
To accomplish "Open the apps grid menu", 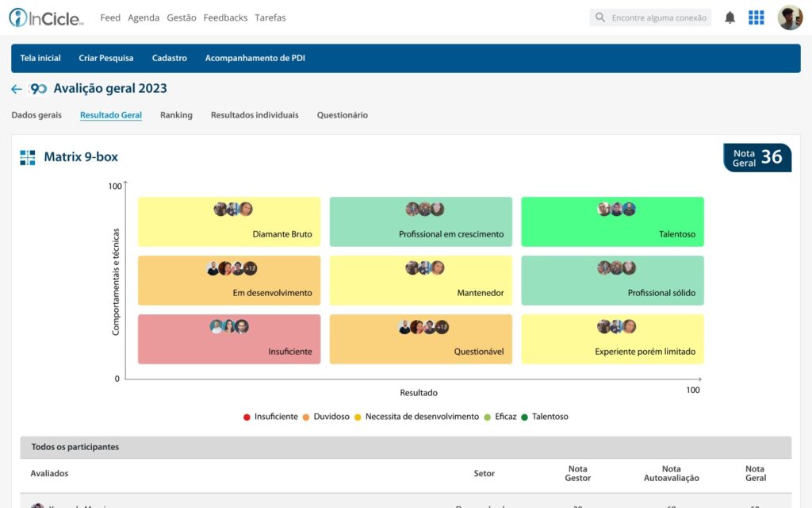I will (756, 17).
